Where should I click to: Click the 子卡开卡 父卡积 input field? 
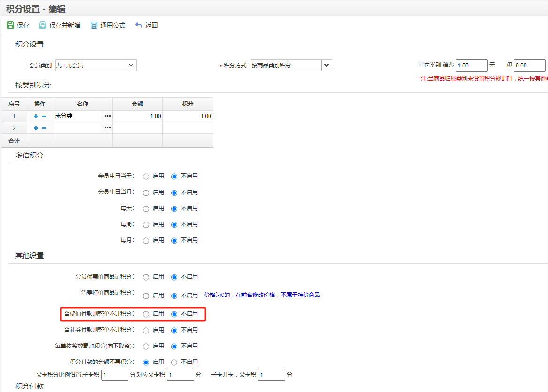coord(271,375)
